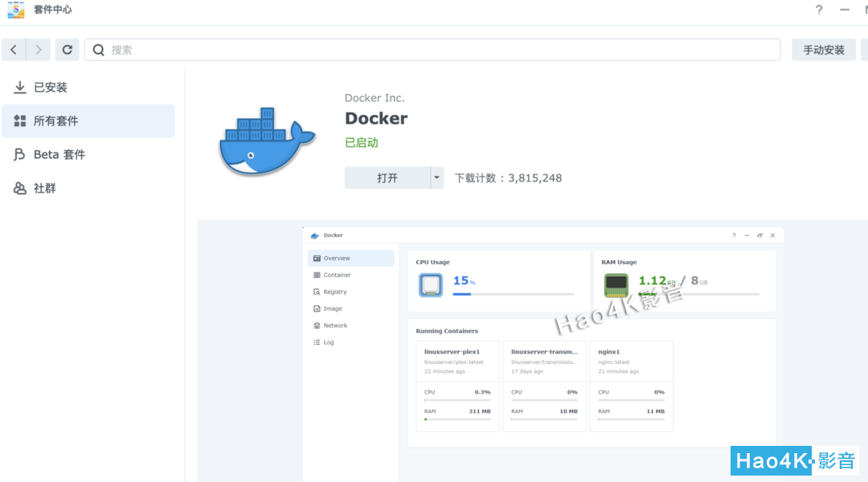Click the Image icon in Docker preview

click(x=317, y=308)
